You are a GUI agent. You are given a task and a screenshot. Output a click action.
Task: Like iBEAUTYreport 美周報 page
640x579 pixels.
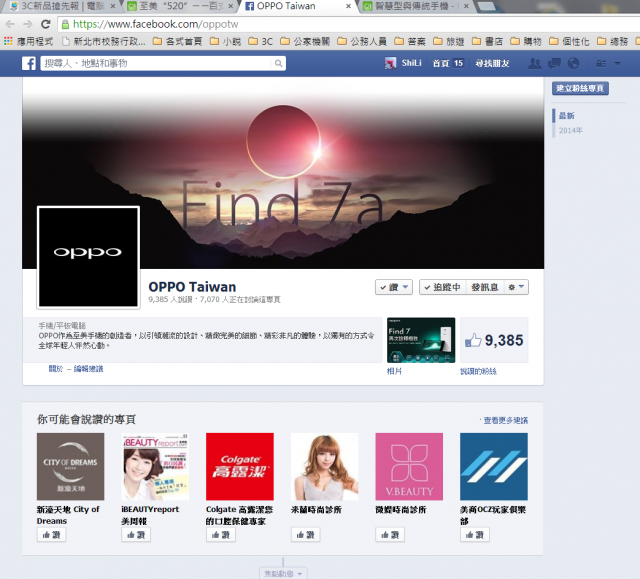pos(136,535)
